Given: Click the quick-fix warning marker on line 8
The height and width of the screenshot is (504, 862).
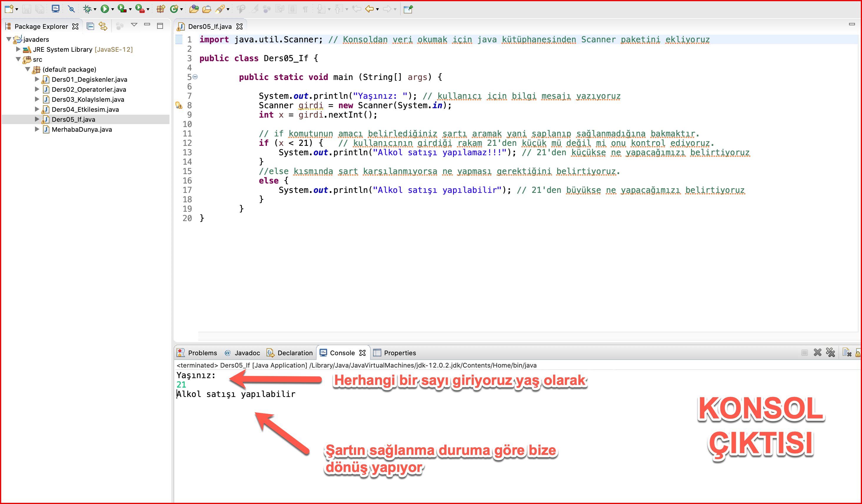Looking at the screenshot, I should tap(179, 105).
